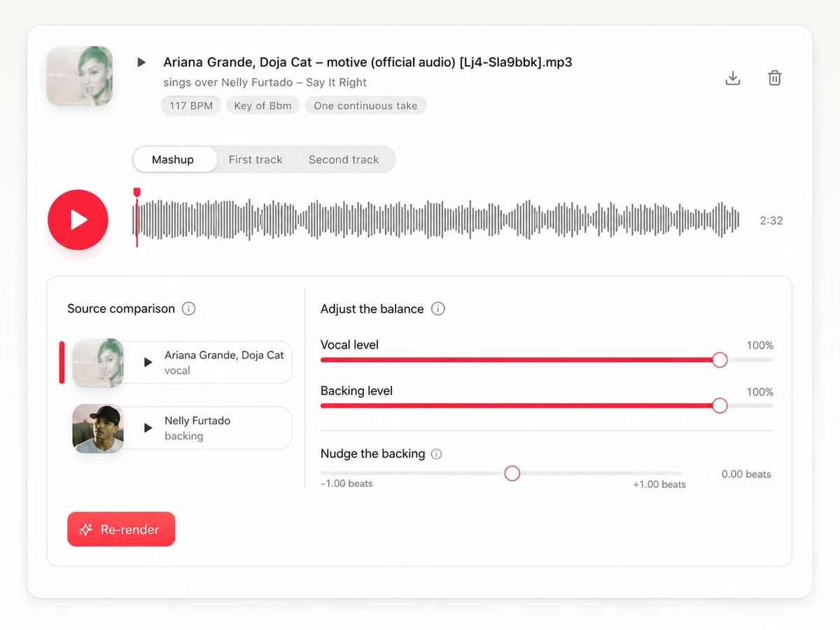The width and height of the screenshot is (840, 630).
Task: Click the 117 BPM tag
Action: click(191, 106)
